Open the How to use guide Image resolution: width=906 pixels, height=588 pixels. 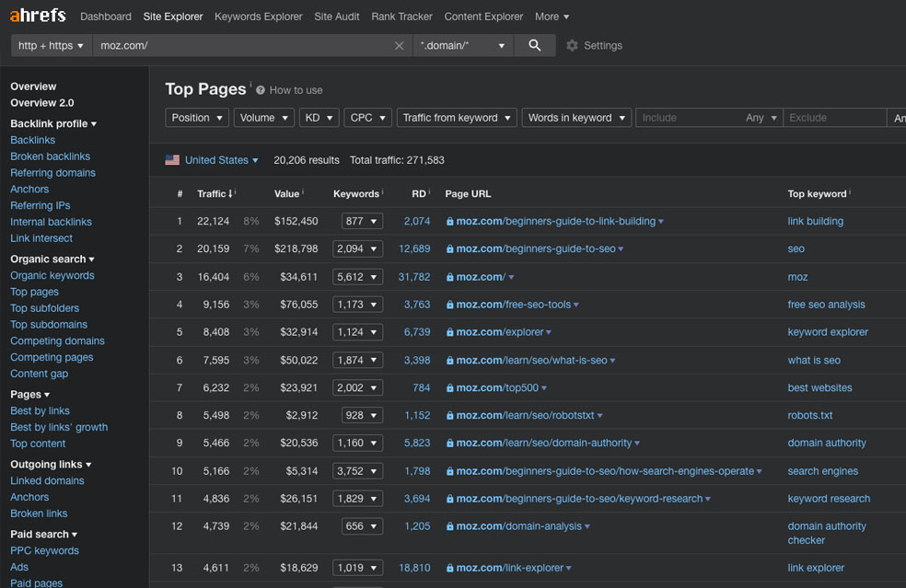point(296,90)
